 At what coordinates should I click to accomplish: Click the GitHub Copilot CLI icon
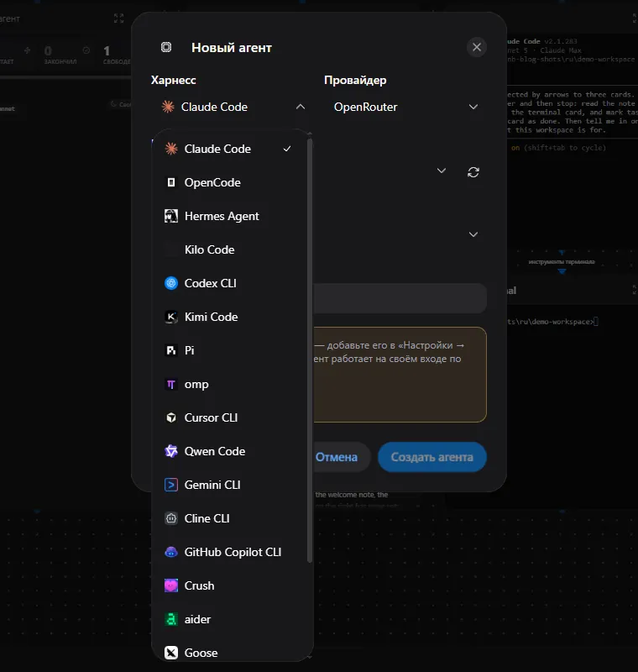[171, 552]
